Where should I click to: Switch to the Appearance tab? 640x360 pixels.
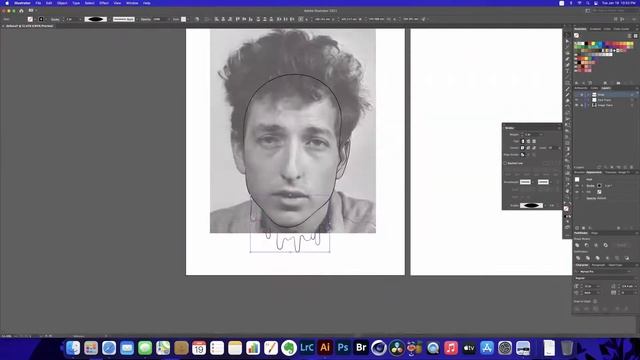(x=593, y=172)
